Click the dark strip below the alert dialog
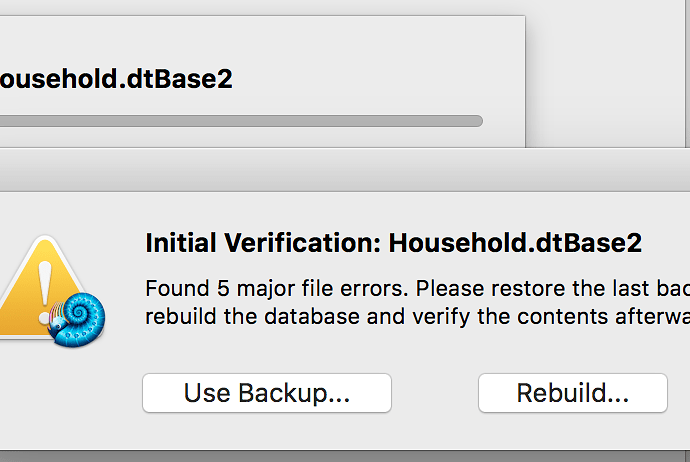 (345, 456)
